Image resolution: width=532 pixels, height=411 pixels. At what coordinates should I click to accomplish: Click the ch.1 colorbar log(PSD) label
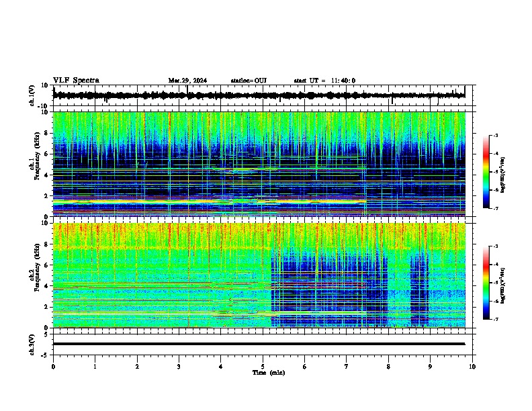coord(503,175)
